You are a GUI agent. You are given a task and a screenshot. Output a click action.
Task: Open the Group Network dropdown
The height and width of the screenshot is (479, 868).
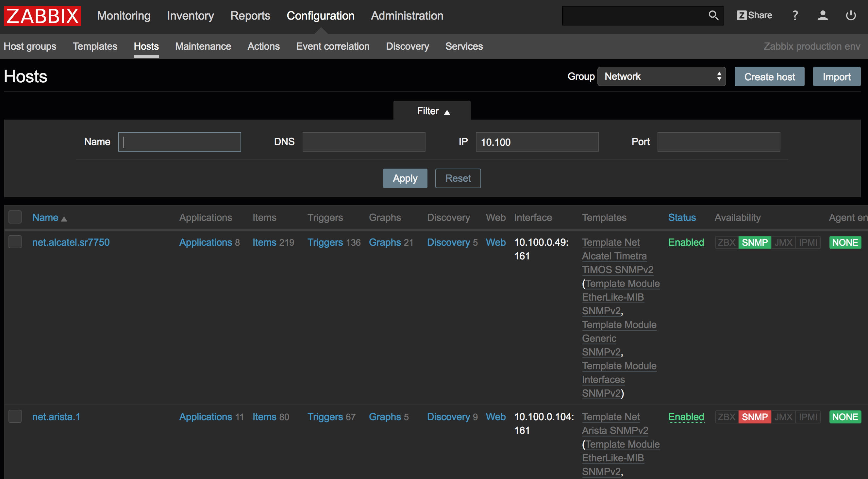661,76
